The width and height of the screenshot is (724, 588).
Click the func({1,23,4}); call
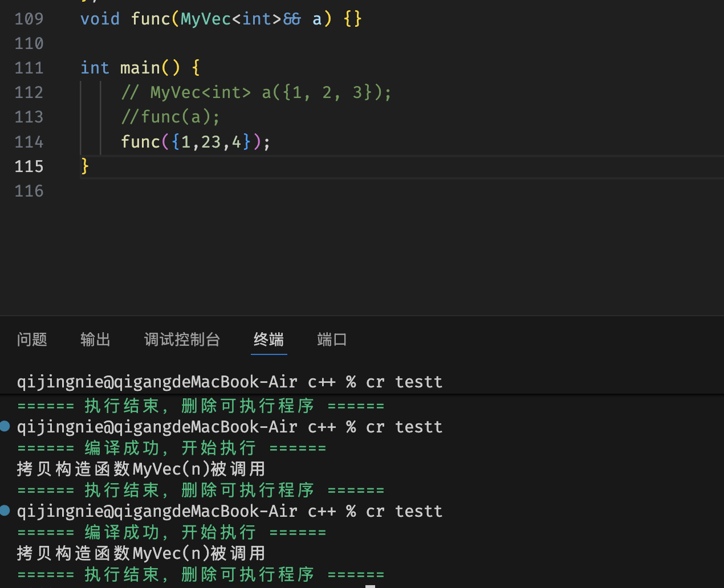click(x=196, y=142)
